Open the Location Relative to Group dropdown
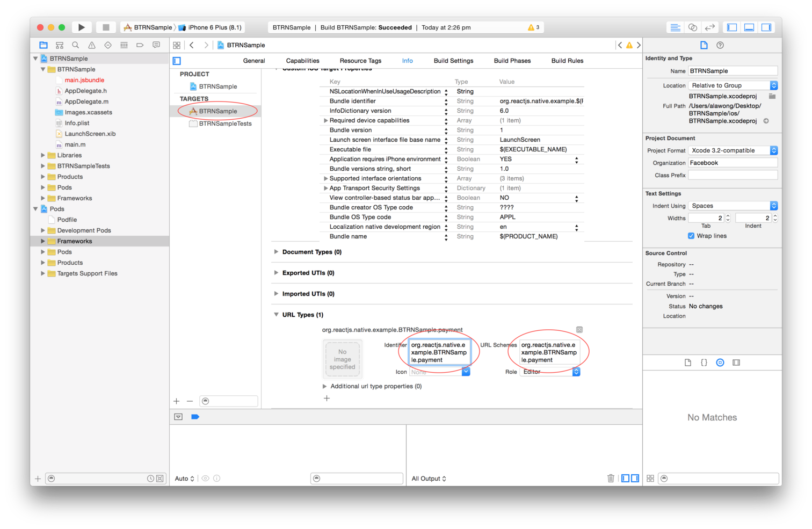The height and width of the screenshot is (529, 812). (x=733, y=85)
